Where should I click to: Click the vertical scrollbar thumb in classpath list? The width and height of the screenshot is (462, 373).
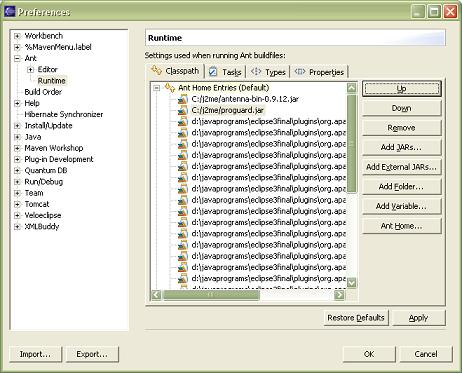352,144
